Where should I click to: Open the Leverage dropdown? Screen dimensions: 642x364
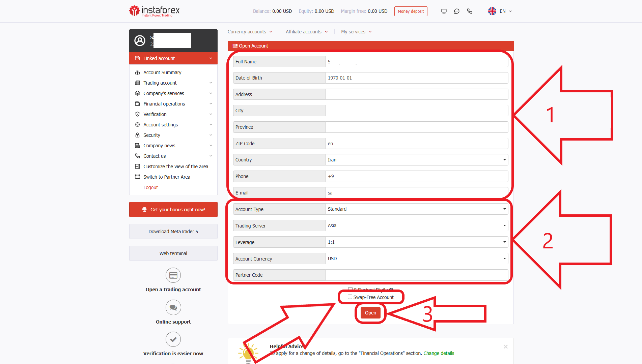coord(417,242)
